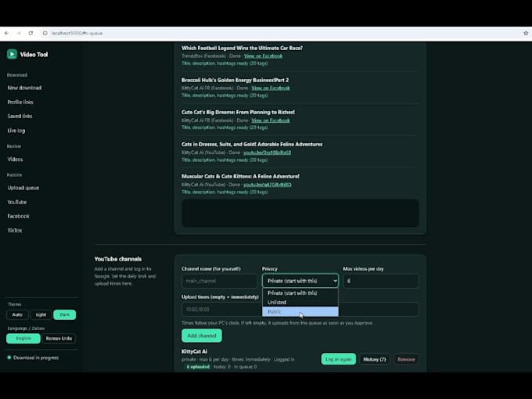Switch language to English

pyautogui.click(x=23, y=339)
